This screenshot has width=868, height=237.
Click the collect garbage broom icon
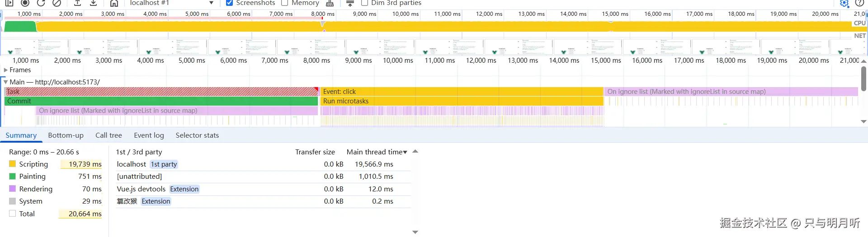tap(330, 3)
